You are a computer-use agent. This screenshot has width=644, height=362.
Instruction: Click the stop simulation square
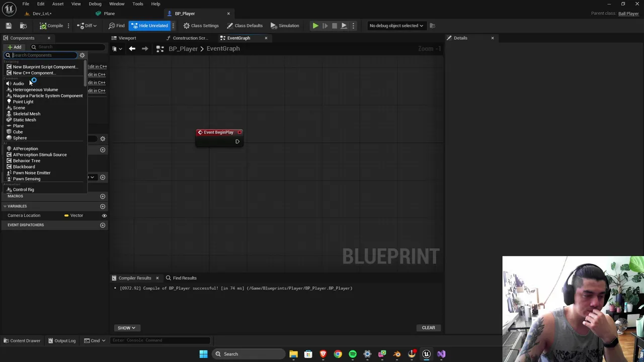(x=335, y=26)
